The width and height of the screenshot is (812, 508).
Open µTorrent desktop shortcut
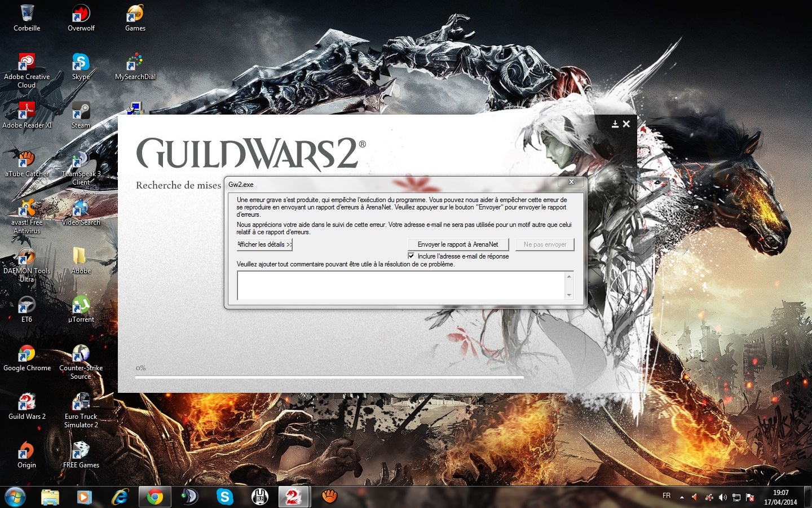[x=81, y=309]
